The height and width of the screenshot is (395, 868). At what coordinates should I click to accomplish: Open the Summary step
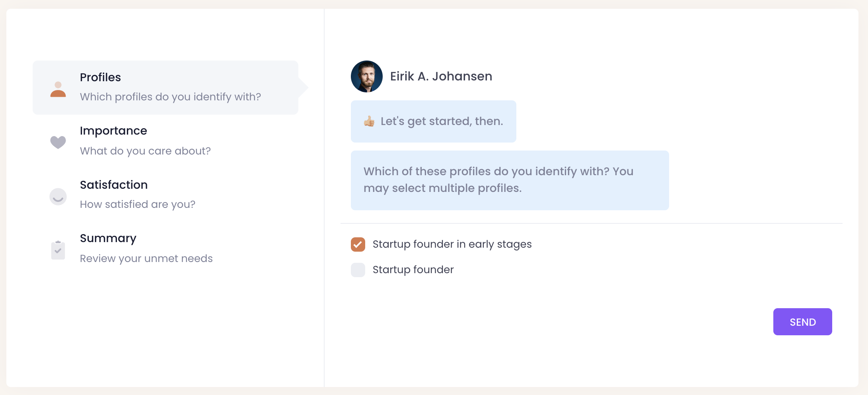108,238
